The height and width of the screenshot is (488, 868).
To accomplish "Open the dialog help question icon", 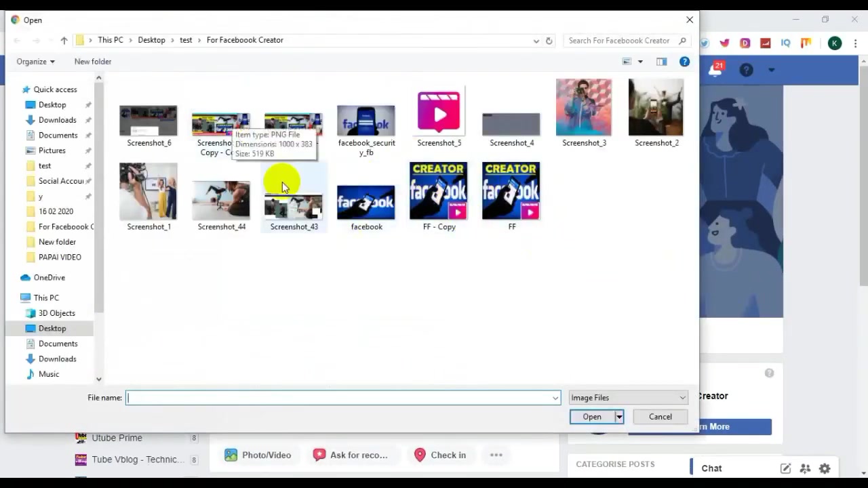I will [684, 62].
